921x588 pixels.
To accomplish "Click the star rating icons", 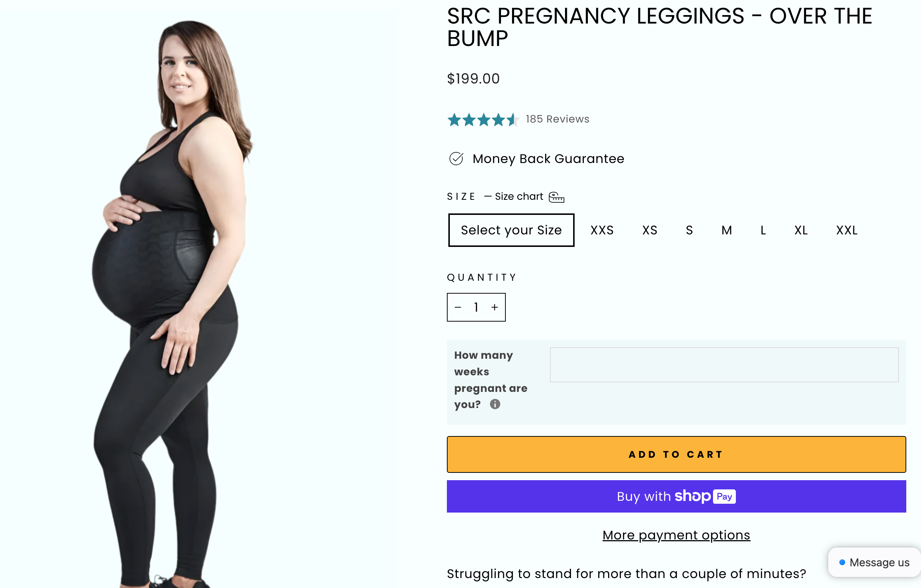I will pos(483,120).
